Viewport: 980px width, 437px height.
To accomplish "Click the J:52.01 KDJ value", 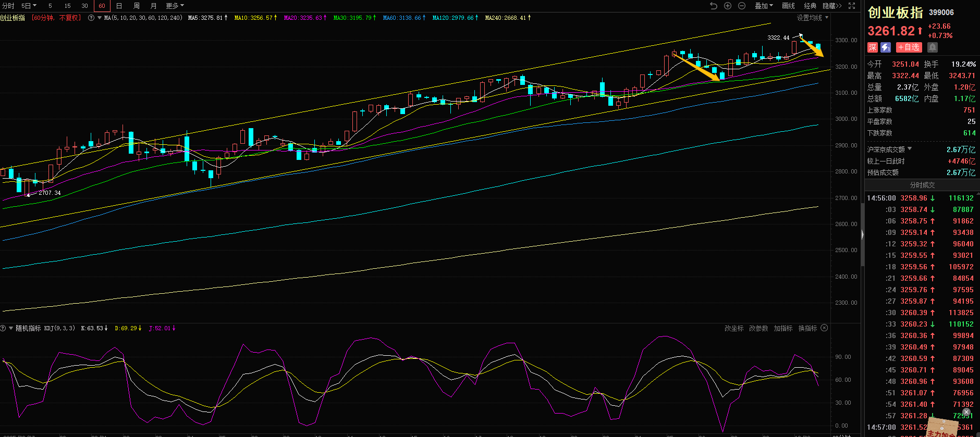I will 162,328.
